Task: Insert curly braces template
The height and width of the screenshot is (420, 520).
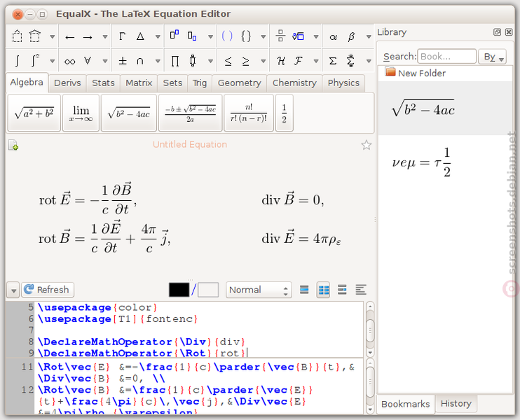Action: tap(246, 36)
